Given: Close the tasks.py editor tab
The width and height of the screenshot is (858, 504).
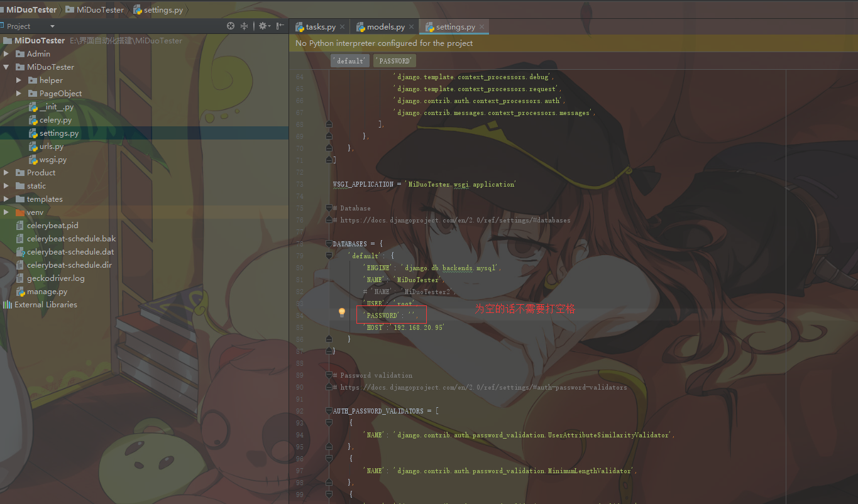Looking at the screenshot, I should (x=342, y=27).
